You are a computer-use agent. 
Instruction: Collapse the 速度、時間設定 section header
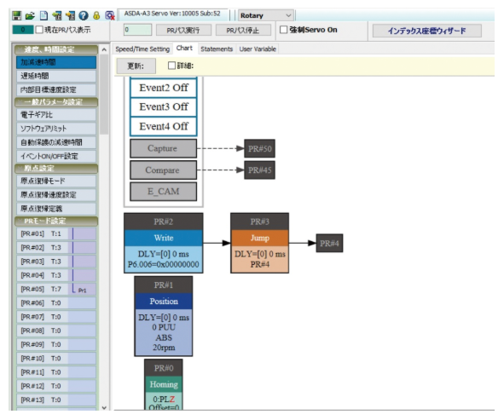[x=56, y=49]
